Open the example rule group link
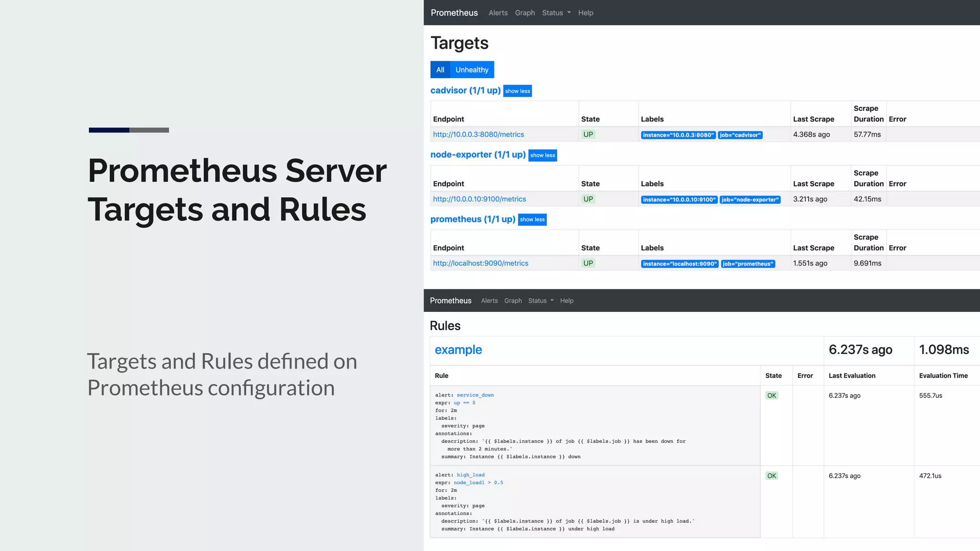 click(458, 350)
